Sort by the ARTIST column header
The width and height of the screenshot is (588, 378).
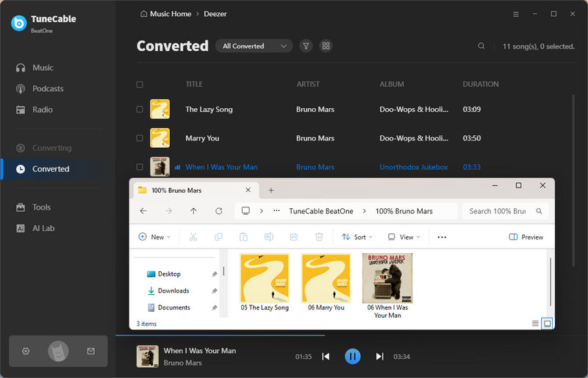308,84
